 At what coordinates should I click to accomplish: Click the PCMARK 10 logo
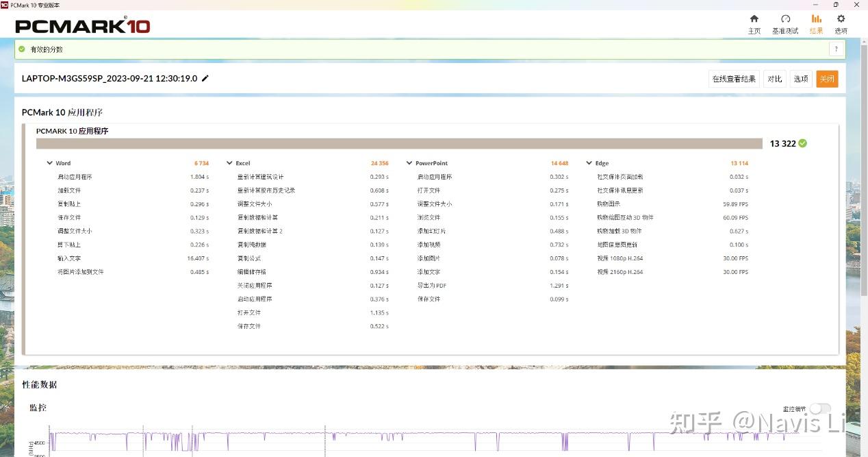click(83, 26)
